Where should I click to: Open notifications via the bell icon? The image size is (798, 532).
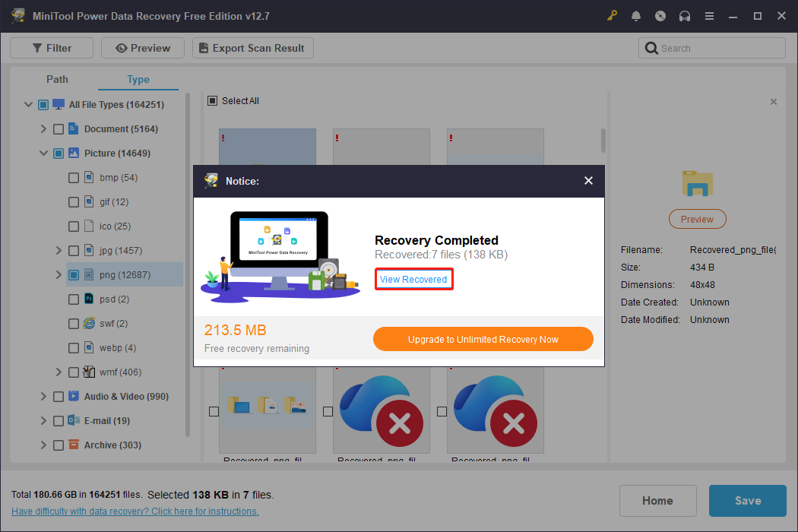(x=636, y=15)
